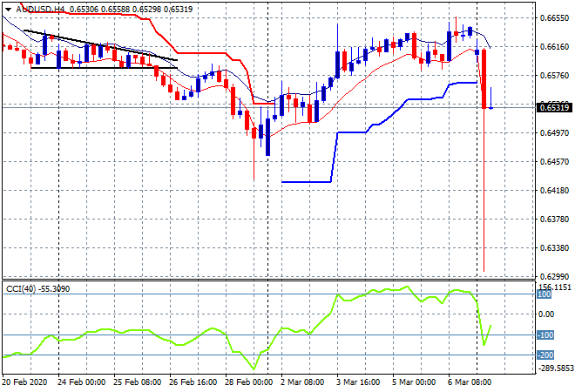575x392 pixels.
Task: Click the 20 Feb 2020 date label
Action: [x=24, y=382]
